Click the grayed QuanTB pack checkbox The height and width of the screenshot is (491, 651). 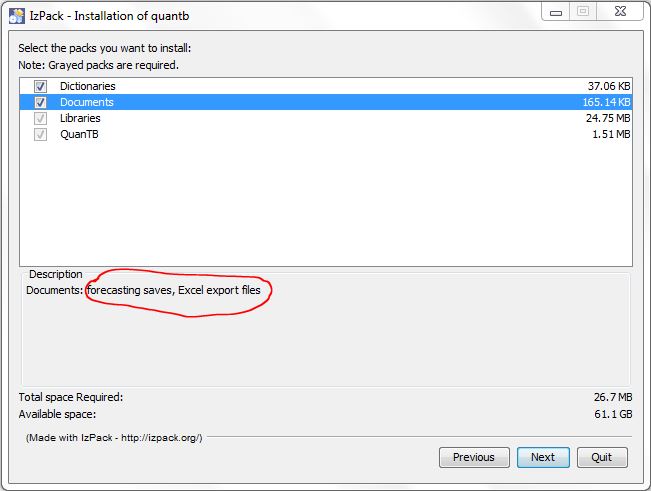click(x=40, y=134)
